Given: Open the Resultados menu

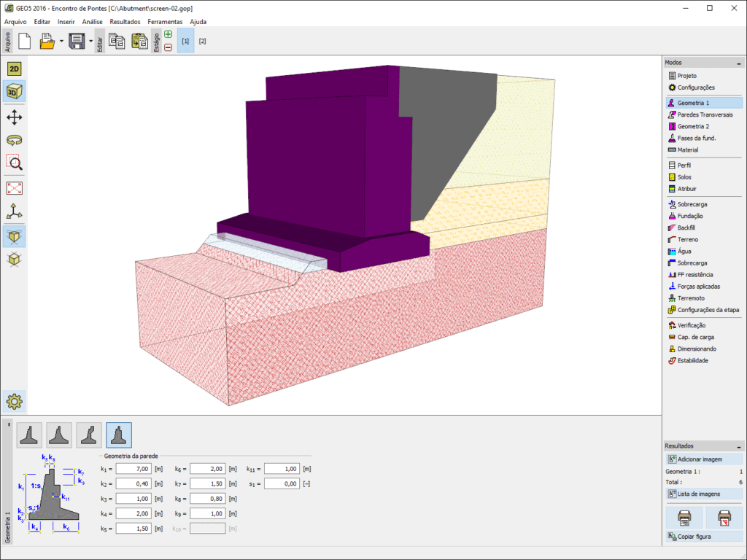Looking at the screenshot, I should pyautogui.click(x=125, y=22).
